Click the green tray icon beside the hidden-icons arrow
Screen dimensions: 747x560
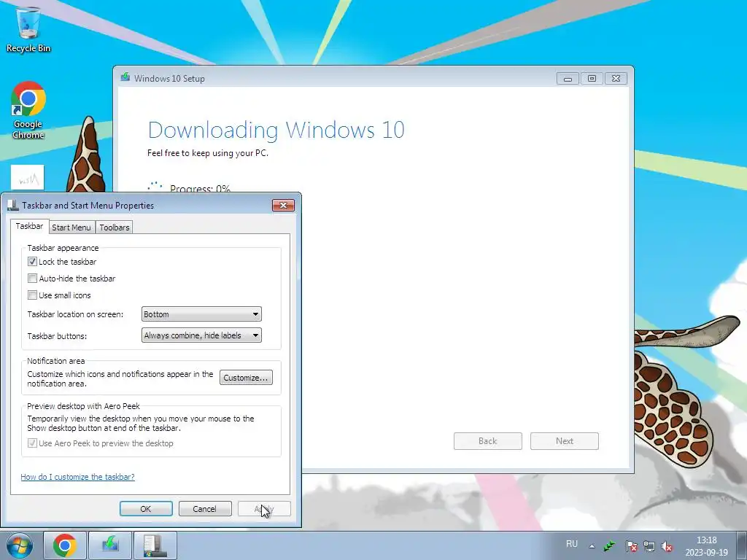[x=609, y=546]
